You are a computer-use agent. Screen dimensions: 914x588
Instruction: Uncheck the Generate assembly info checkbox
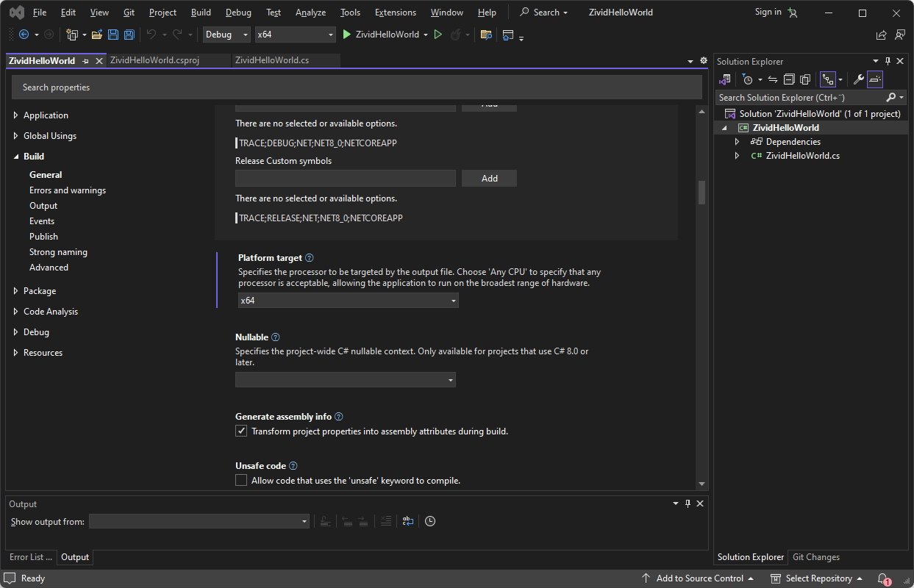click(x=241, y=431)
